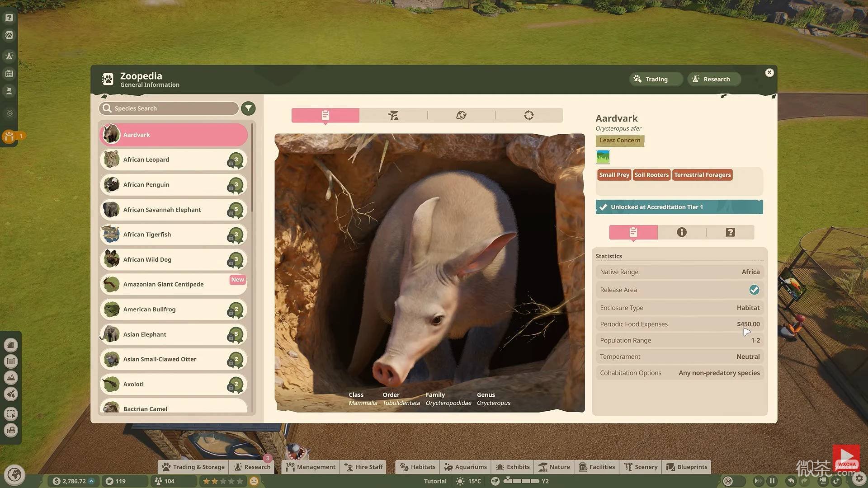
Task: Click the Release Area checkmark
Action: point(754,290)
